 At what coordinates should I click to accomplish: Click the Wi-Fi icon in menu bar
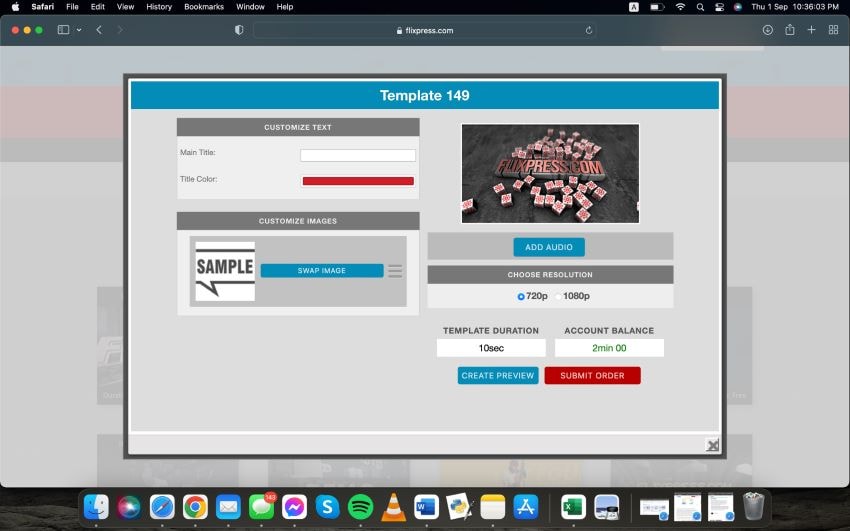680,7
